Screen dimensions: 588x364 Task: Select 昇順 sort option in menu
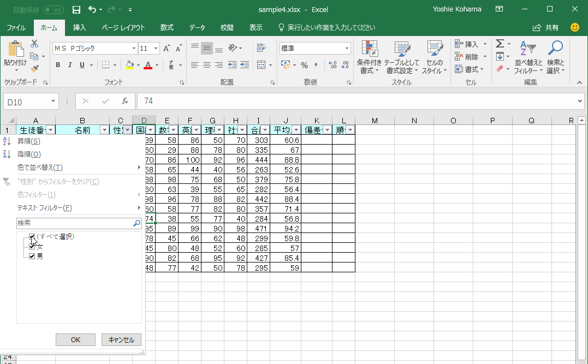[29, 141]
